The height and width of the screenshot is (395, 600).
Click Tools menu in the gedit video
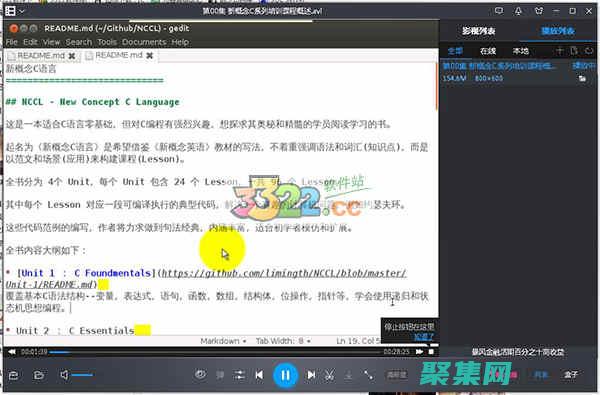coord(107,42)
